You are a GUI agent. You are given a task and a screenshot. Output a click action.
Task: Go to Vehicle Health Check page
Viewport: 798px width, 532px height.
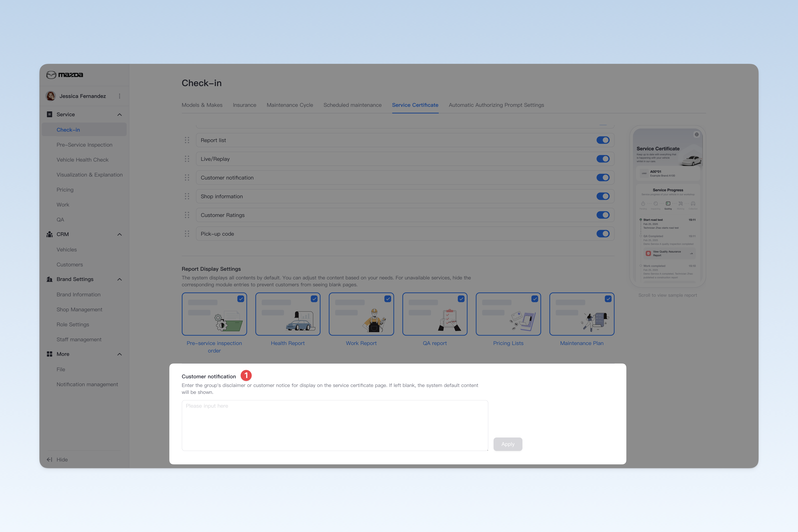(x=82, y=159)
